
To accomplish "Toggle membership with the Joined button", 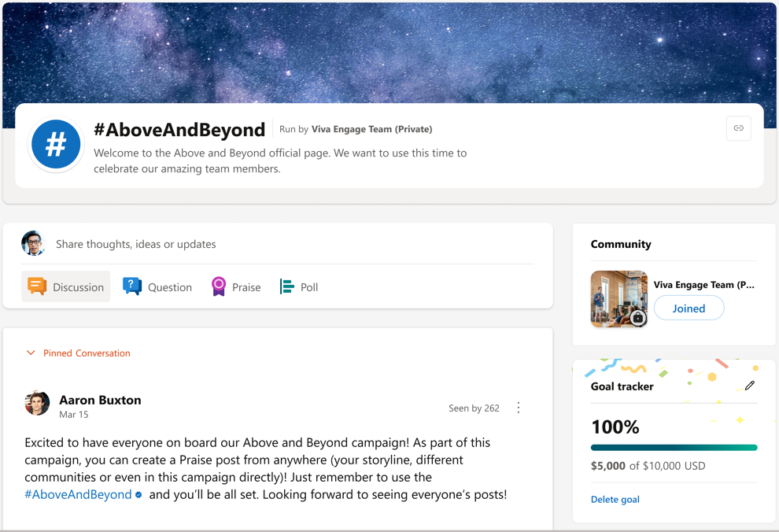I will 689,308.
